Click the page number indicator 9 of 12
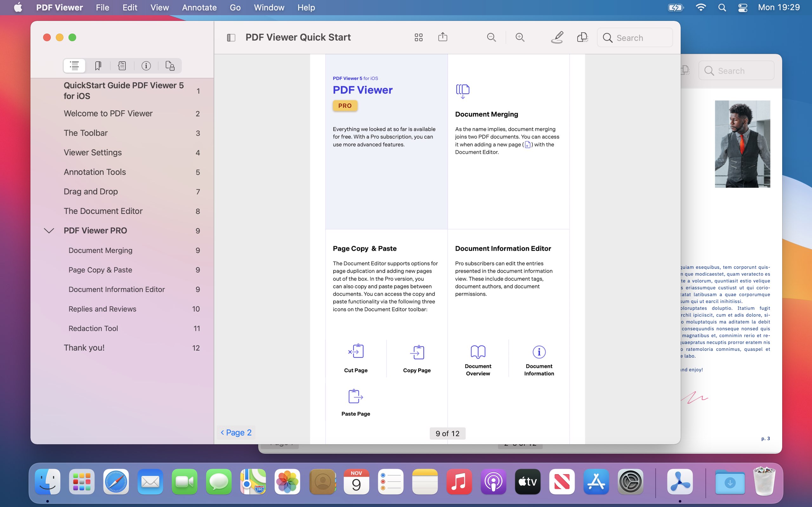The width and height of the screenshot is (812, 507). [447, 433]
